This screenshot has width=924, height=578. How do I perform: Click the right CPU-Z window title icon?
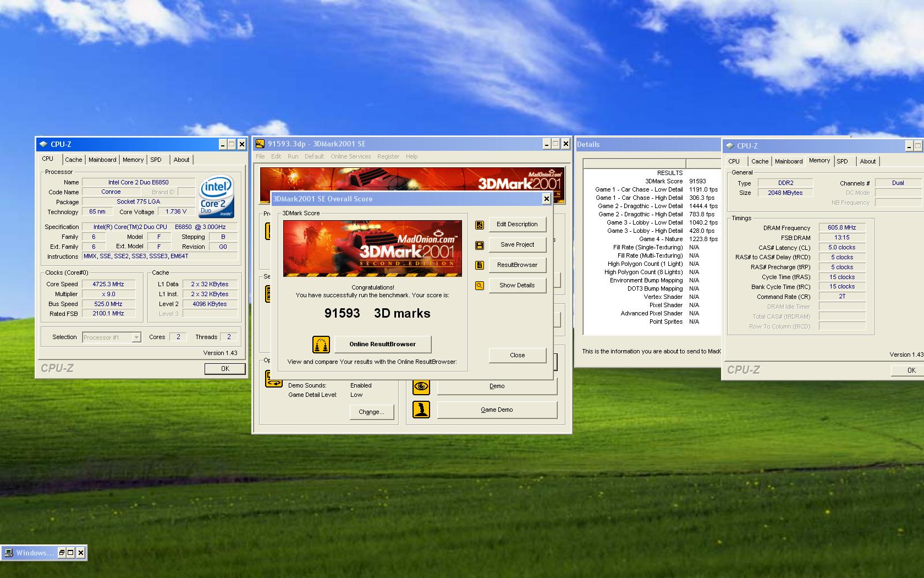point(730,146)
